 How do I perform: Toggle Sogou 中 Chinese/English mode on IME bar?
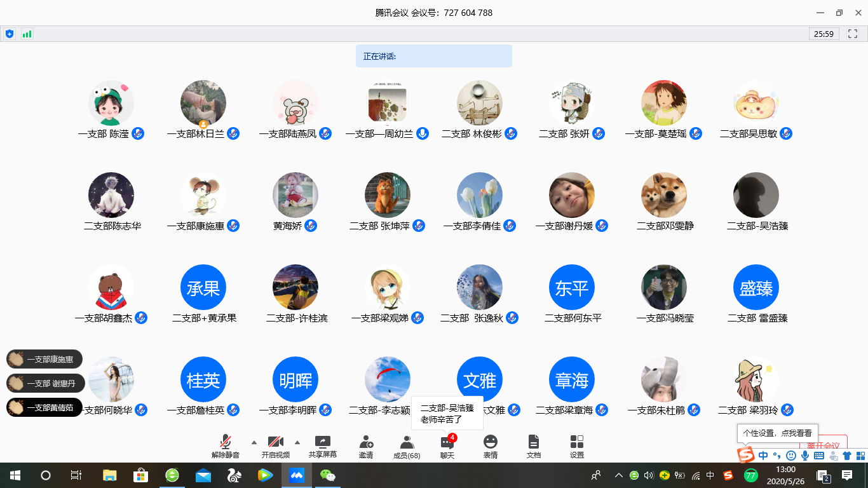(x=763, y=456)
